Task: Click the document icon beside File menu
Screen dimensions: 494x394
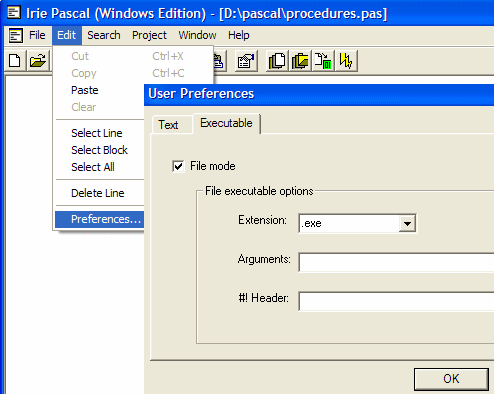Action: coord(15,36)
